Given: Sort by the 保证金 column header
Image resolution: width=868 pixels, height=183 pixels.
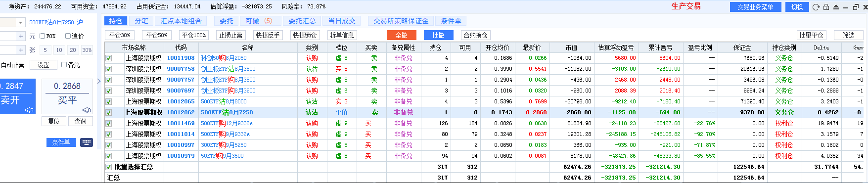Looking at the screenshot, I should (742, 47).
